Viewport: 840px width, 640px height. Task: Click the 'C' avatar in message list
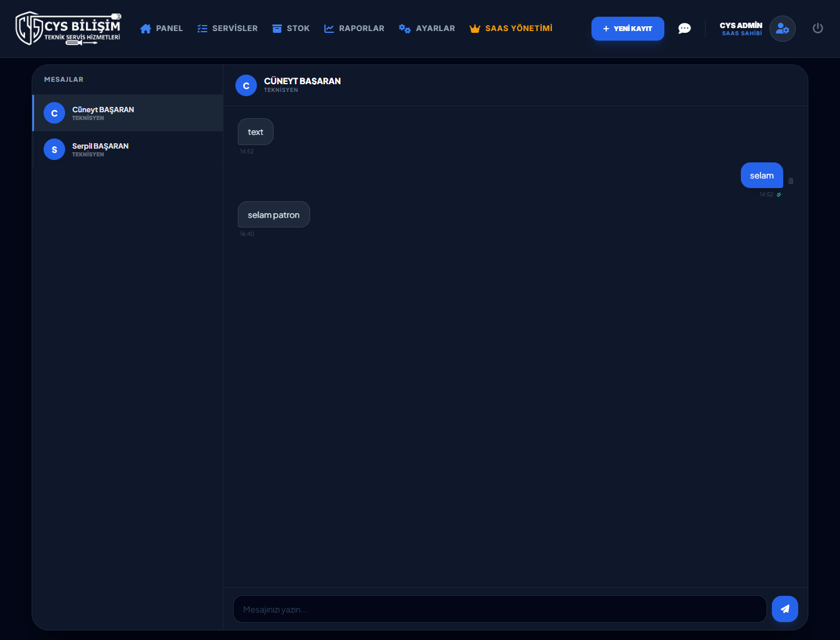click(54, 113)
